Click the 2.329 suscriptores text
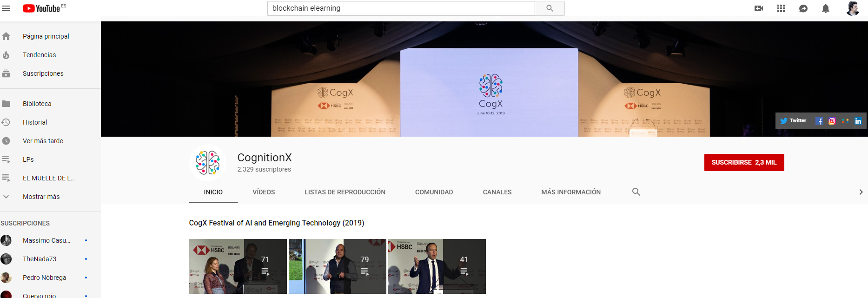The image size is (868, 298). [264, 170]
